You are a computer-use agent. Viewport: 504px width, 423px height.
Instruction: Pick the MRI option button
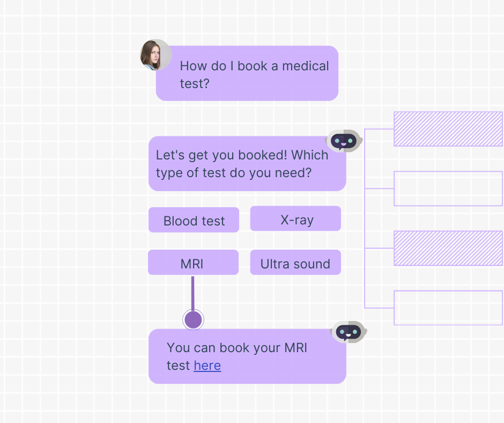(x=193, y=262)
